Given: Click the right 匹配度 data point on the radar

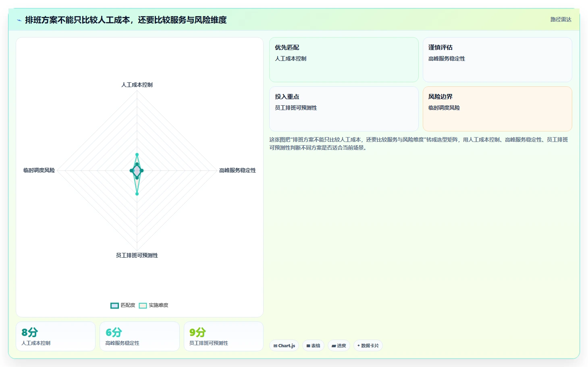Looking at the screenshot, I should (x=142, y=171).
